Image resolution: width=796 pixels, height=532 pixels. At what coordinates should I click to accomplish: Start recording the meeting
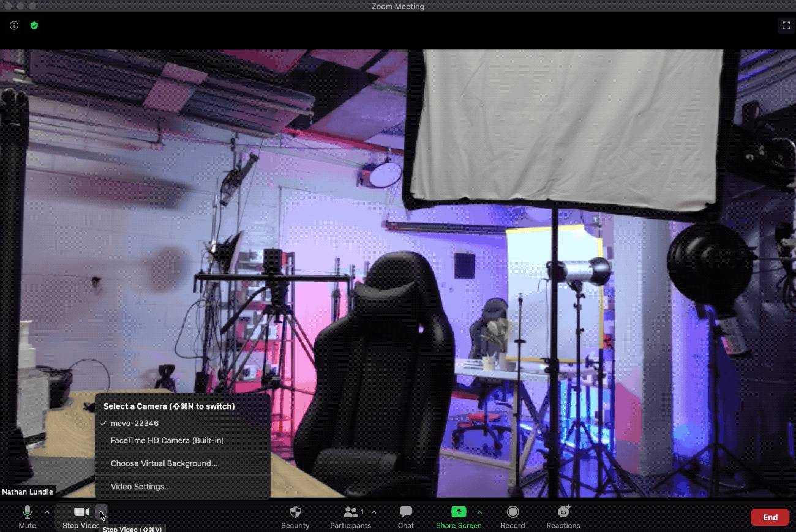[x=513, y=517]
